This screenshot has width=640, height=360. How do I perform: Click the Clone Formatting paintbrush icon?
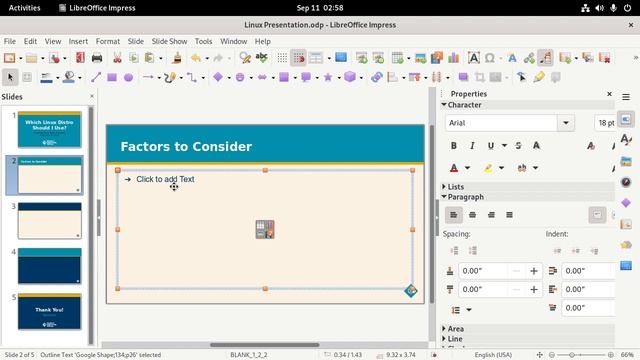pyautogui.click(x=177, y=58)
